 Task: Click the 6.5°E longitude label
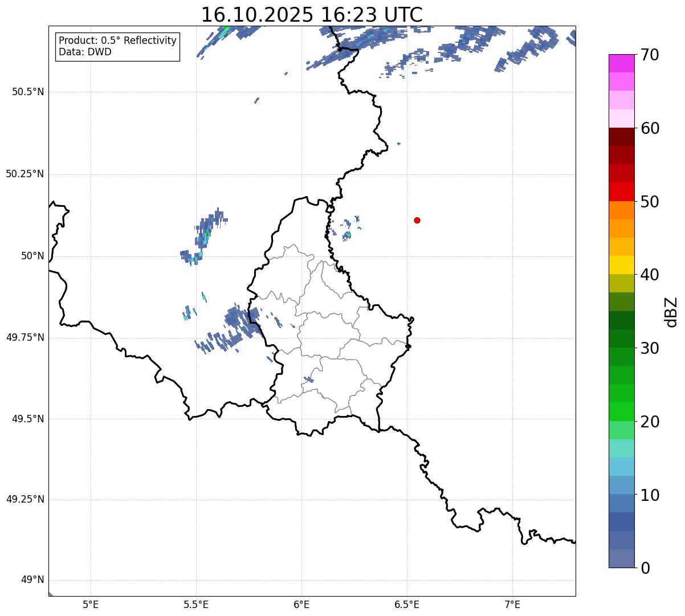[407, 604]
